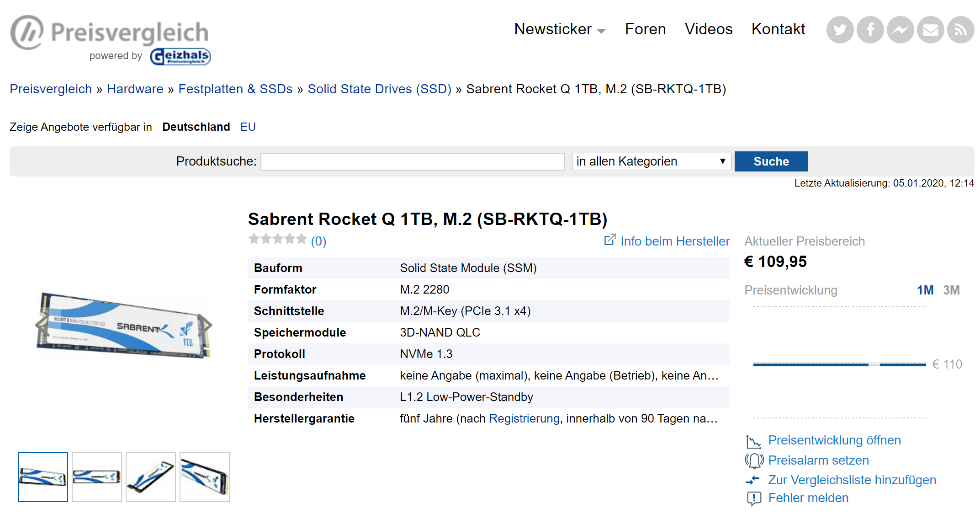The image size is (980, 530).
Task: Click the email envelope icon
Action: pos(930,30)
